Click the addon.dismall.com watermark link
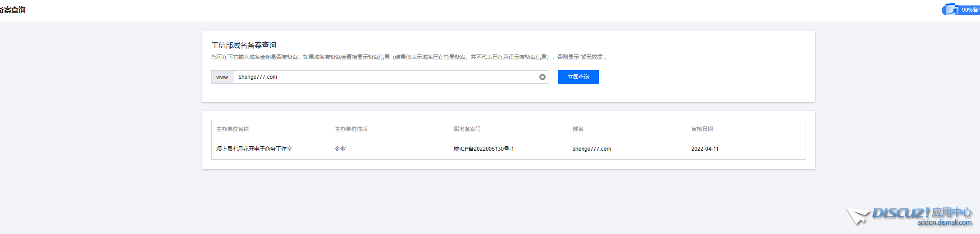The image size is (980, 234). pos(944,222)
